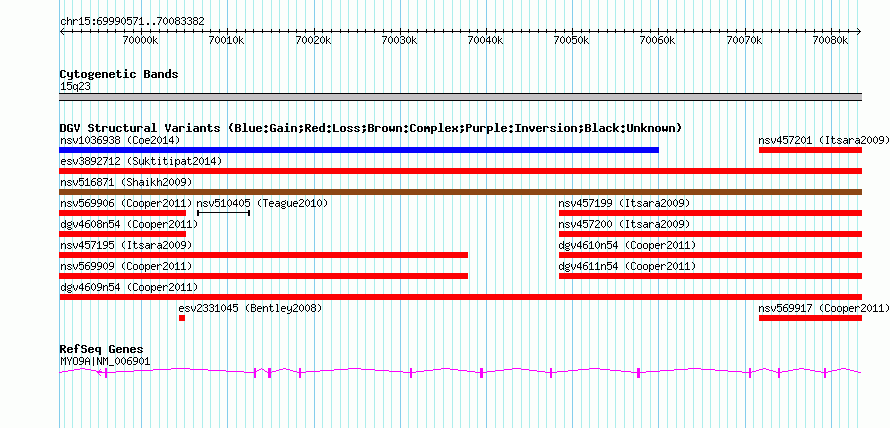Click the red bar under nsv569917
Screen dimensions: 890x428
[811, 318]
